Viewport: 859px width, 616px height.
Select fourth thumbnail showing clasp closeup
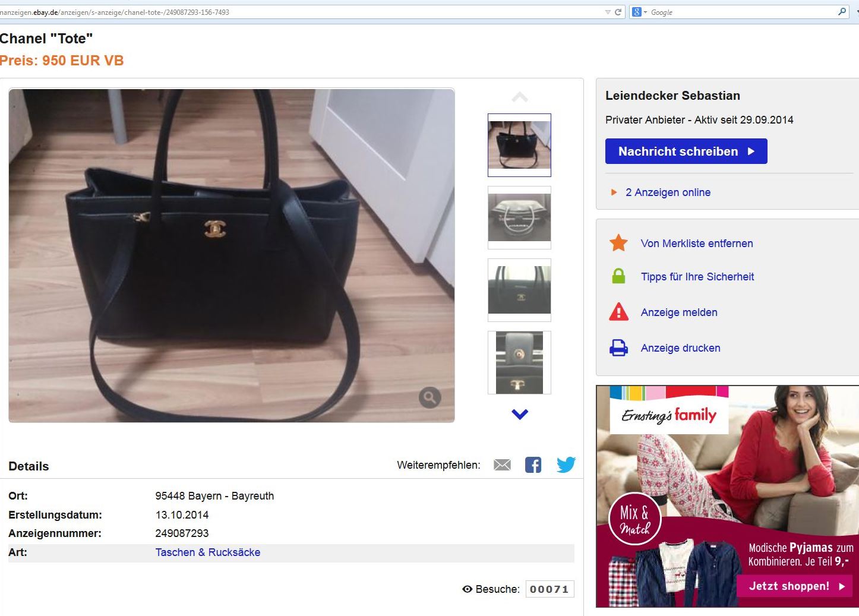pyautogui.click(x=519, y=362)
